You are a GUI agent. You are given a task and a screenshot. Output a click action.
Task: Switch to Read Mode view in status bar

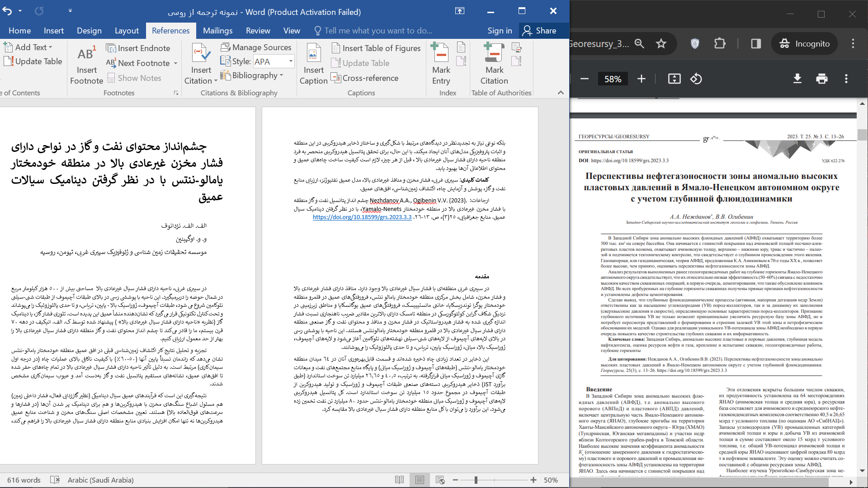tap(399, 480)
